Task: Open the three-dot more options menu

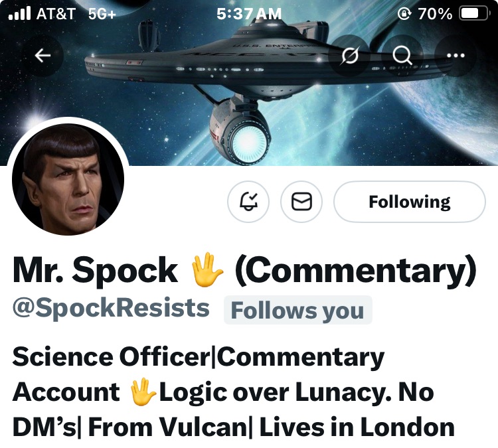Action: (x=456, y=56)
